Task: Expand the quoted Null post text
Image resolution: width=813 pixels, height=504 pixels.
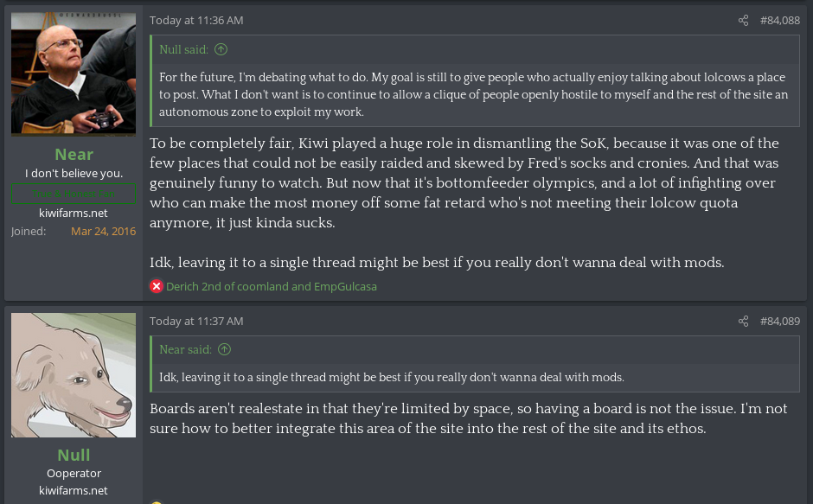Action: click(472, 94)
